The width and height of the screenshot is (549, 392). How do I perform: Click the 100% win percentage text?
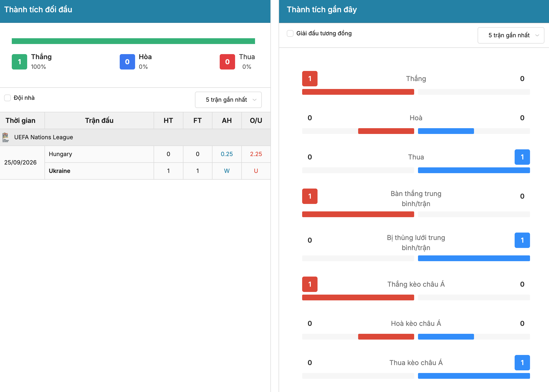(x=38, y=67)
